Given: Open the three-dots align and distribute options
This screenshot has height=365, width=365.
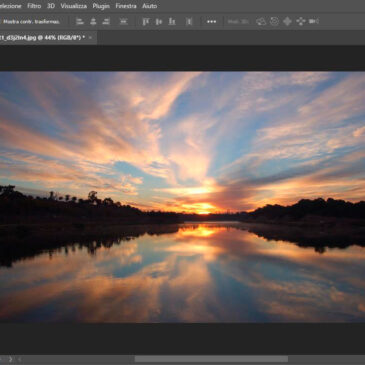Looking at the screenshot, I should coord(211,22).
